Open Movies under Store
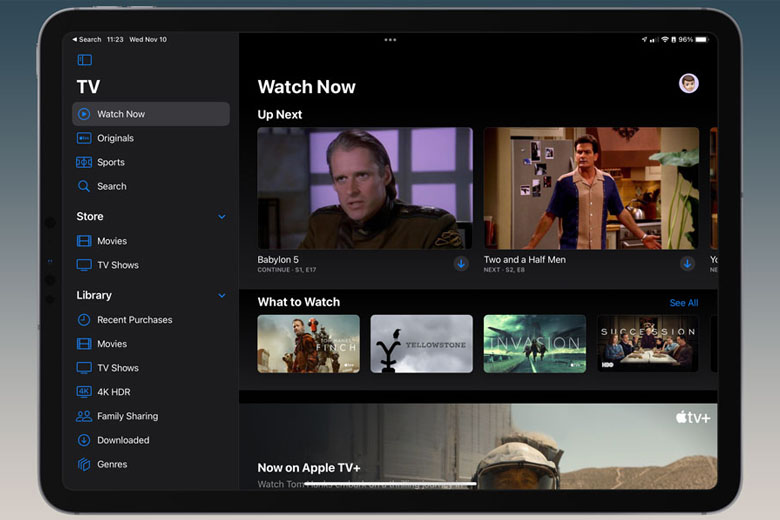Screen dimensions: 780x520 coord(151,241)
